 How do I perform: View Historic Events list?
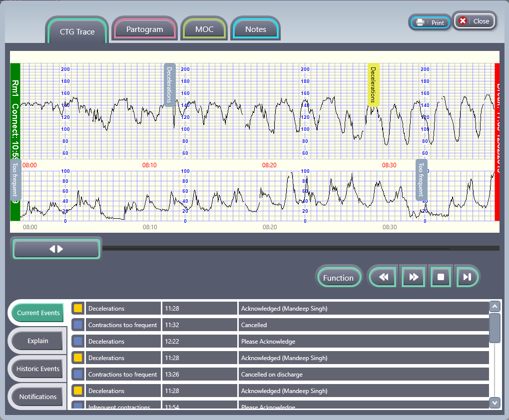coord(38,369)
